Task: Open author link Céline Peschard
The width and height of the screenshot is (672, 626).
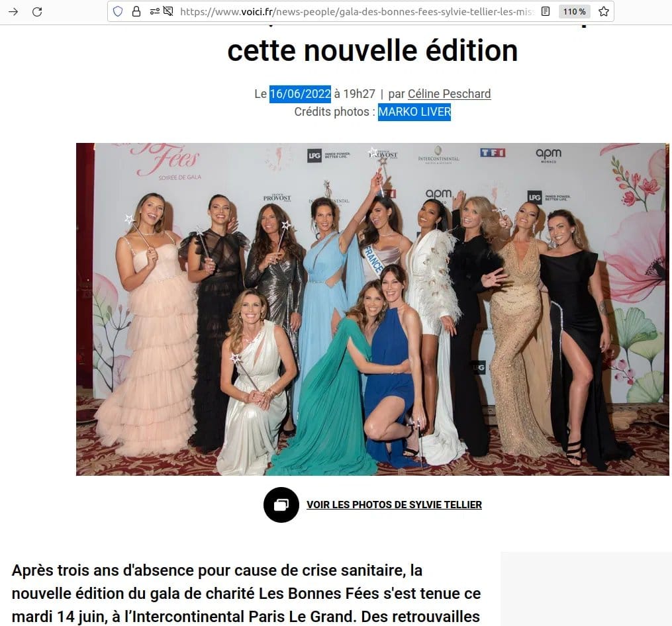Action: click(449, 94)
